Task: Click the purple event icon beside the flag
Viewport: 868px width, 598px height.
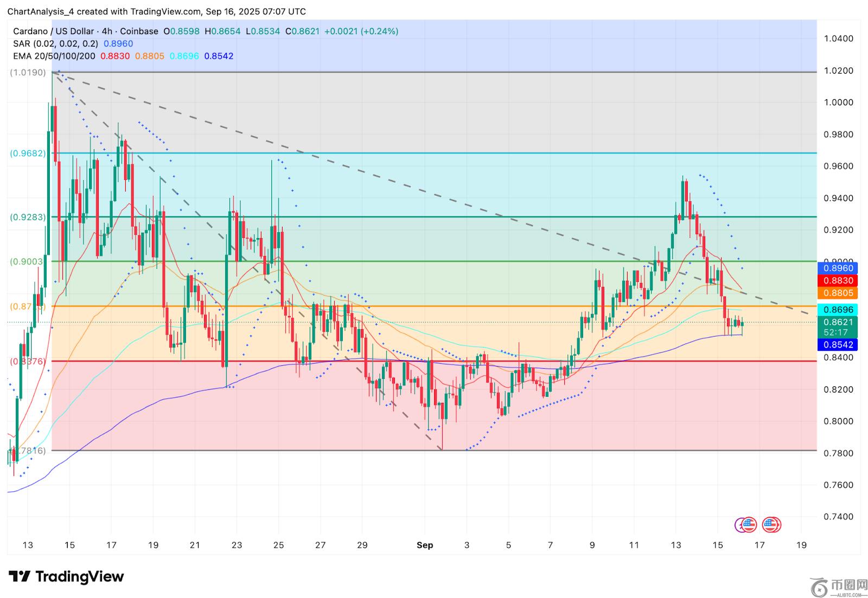Action: click(739, 524)
